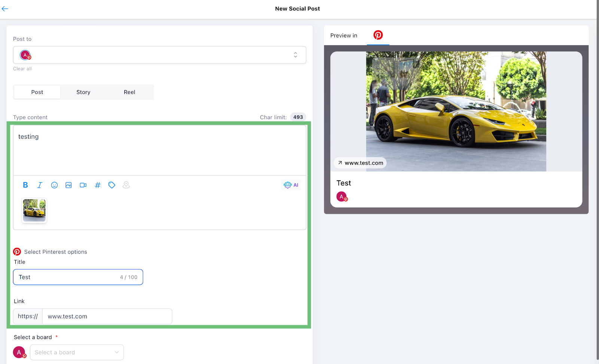Open the emoji picker

54,185
